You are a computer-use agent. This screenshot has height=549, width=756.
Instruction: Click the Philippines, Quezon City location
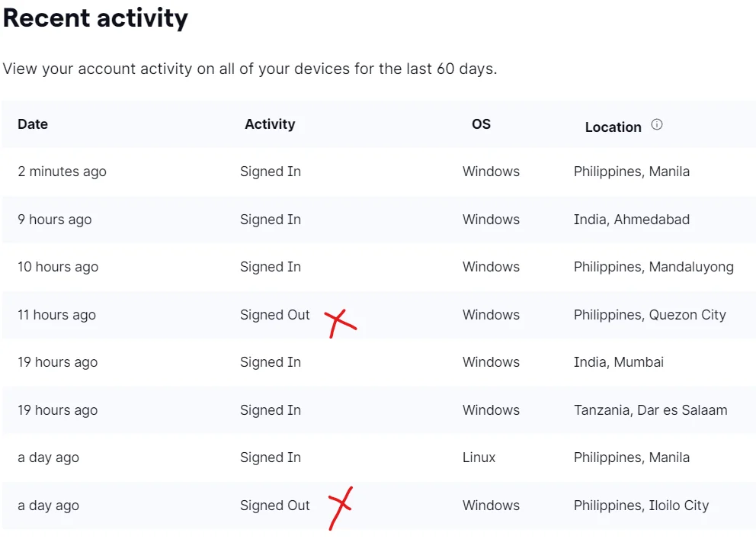[x=650, y=315]
